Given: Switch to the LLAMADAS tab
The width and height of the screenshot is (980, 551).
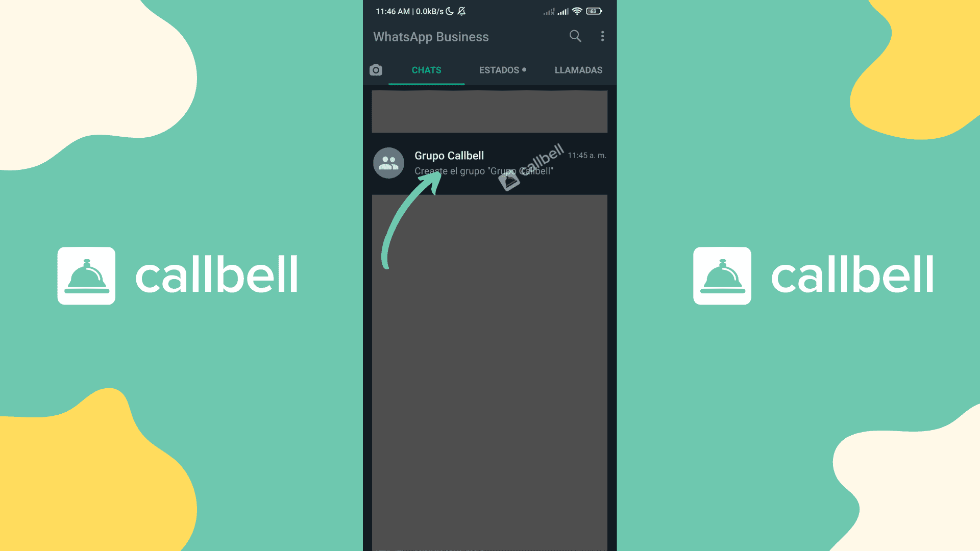Looking at the screenshot, I should tap(577, 70).
